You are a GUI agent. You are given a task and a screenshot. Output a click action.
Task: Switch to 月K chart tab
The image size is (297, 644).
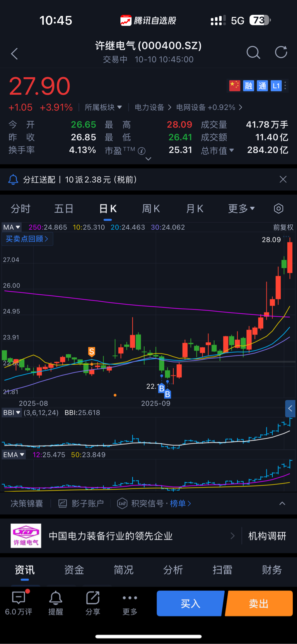click(195, 209)
